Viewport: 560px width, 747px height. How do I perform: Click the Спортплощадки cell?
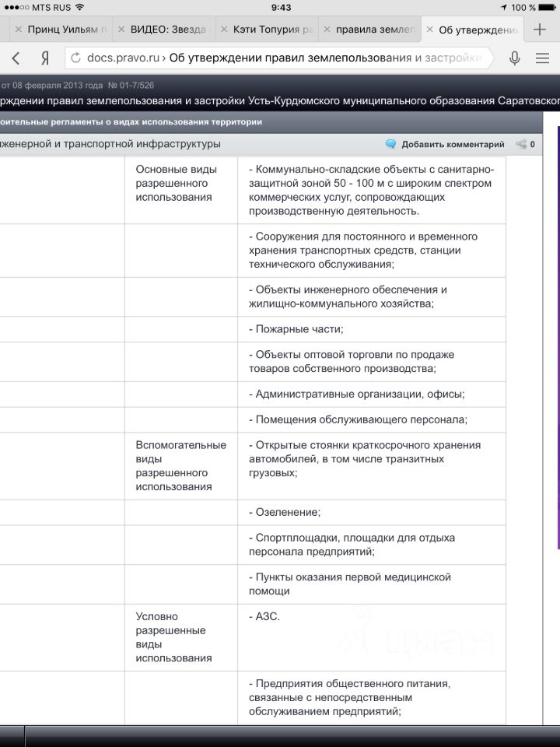coord(372,545)
